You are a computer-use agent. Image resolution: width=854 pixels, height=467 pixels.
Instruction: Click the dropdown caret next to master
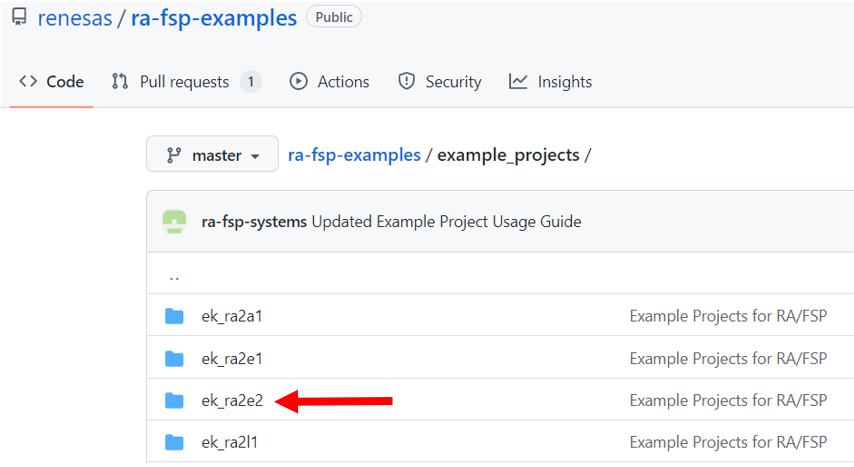(255, 157)
